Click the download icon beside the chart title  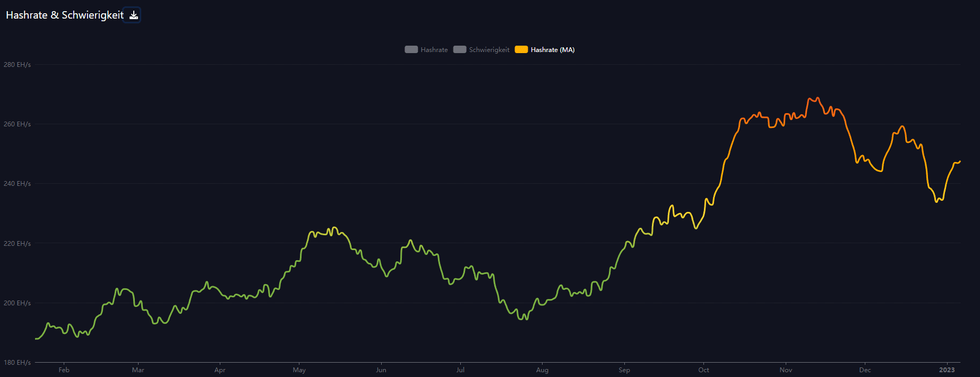coord(134,15)
